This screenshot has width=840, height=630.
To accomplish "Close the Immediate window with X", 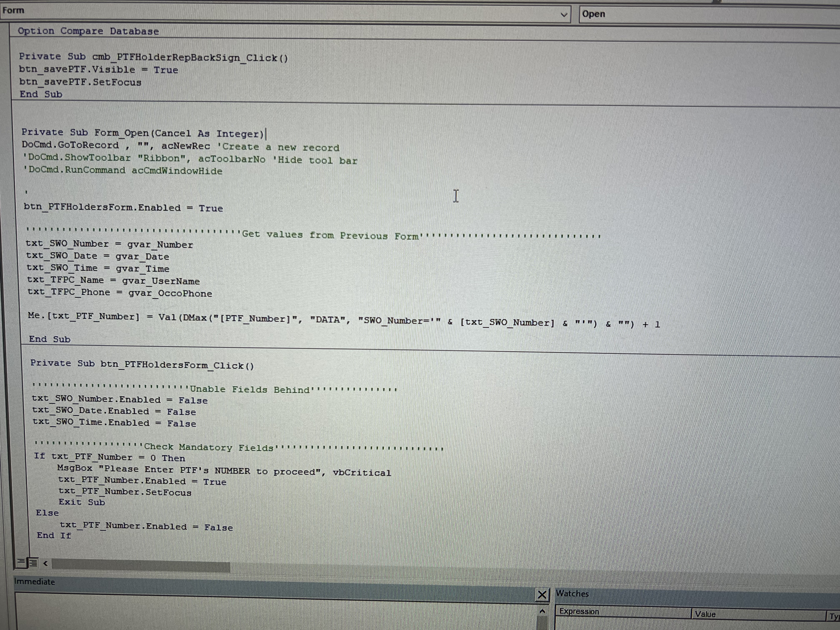I will pyautogui.click(x=542, y=595).
